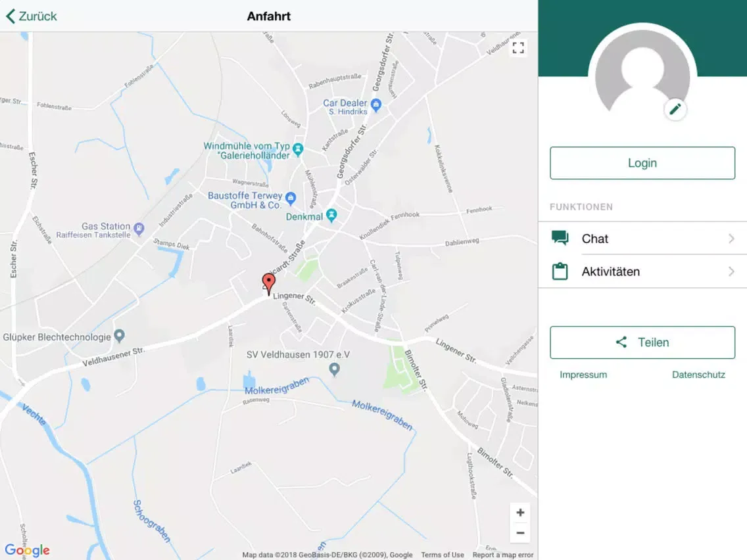Click the Stamps Diek street label
The width and height of the screenshot is (747, 560).
(x=172, y=245)
